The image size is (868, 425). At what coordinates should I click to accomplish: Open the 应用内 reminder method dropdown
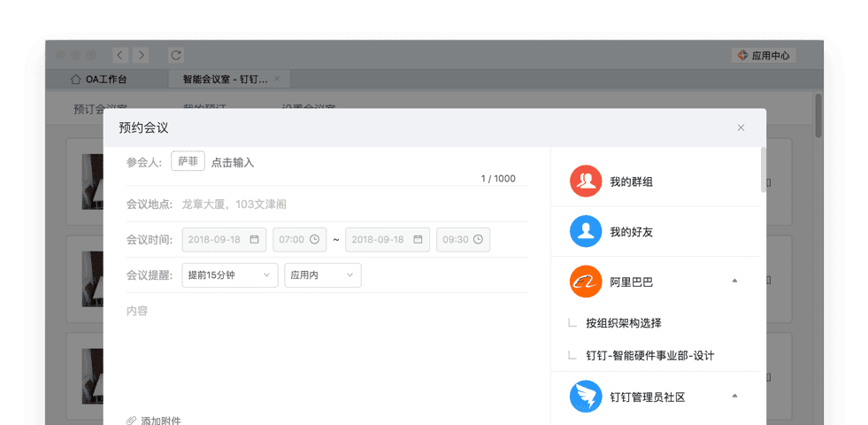(x=322, y=275)
